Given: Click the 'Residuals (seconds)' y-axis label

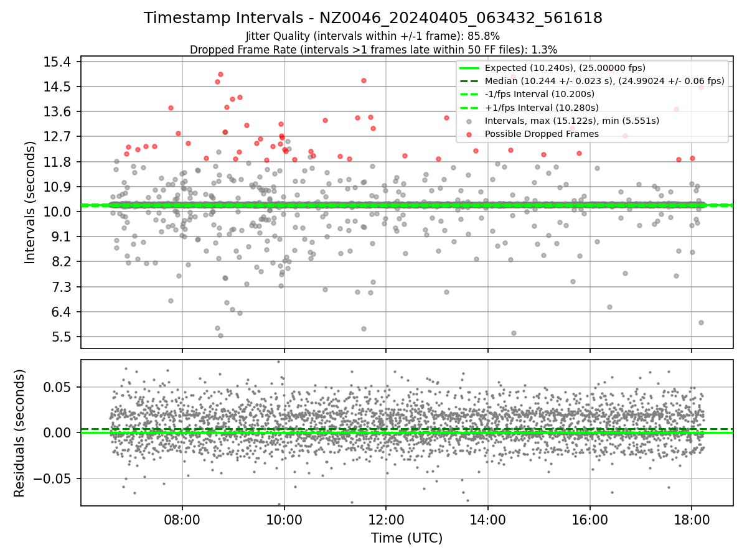Looking at the screenshot, I should [19, 433].
